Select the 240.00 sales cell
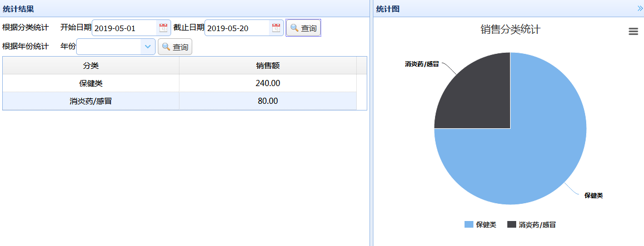 tap(268, 83)
